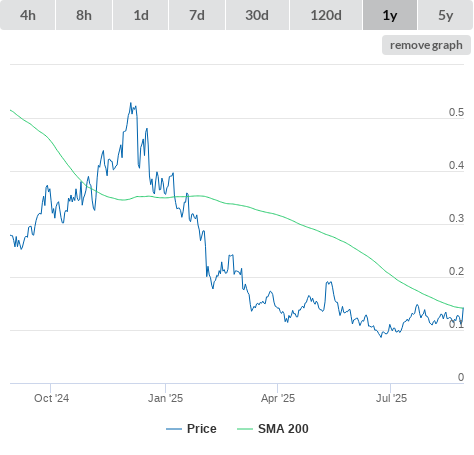Click the Jan '25 axis label
474x455 pixels.
coord(166,398)
